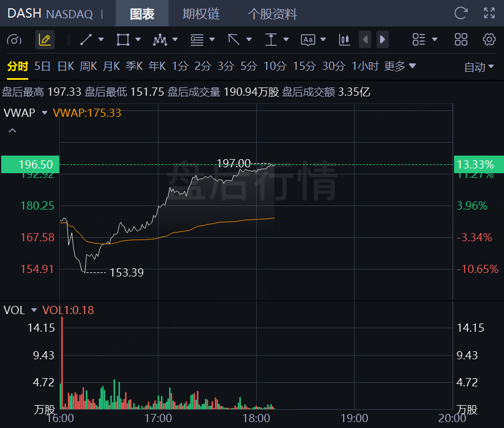Toggle the drawing pencil tool

(45, 40)
